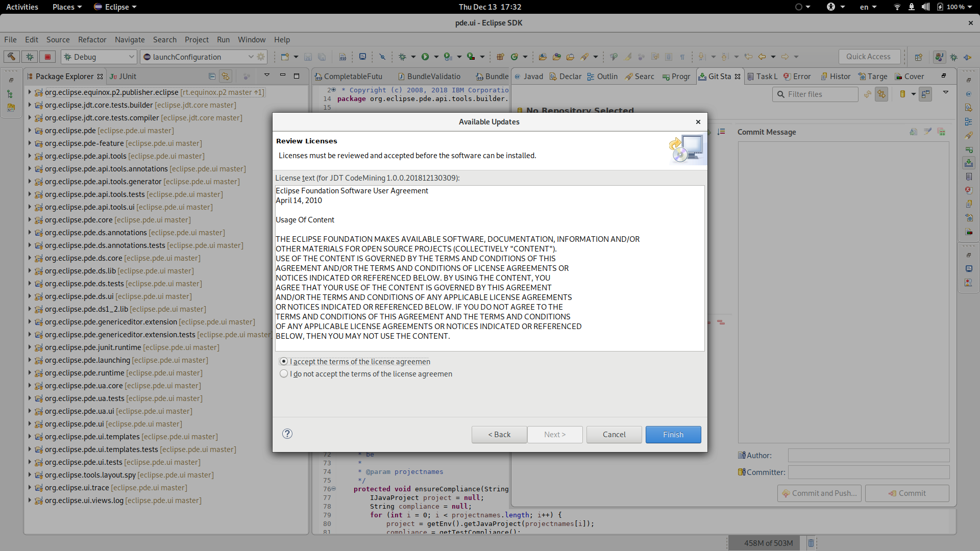Click the yellow repository icon in Git Staging

(902, 94)
